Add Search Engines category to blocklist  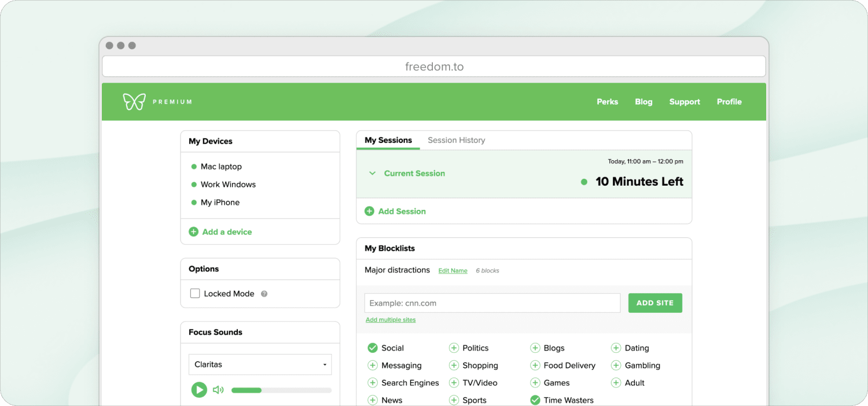(373, 383)
